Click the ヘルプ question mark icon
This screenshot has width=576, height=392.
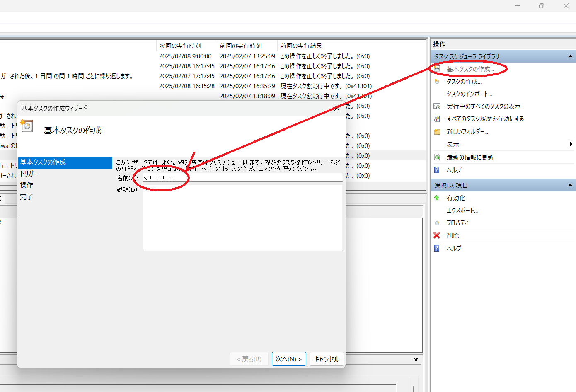point(437,169)
